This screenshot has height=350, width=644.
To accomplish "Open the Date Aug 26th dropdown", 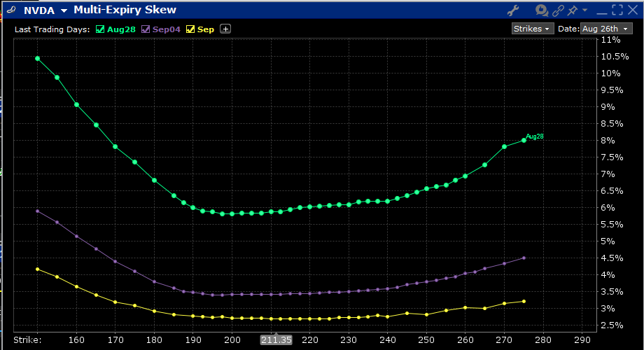I will click(606, 29).
